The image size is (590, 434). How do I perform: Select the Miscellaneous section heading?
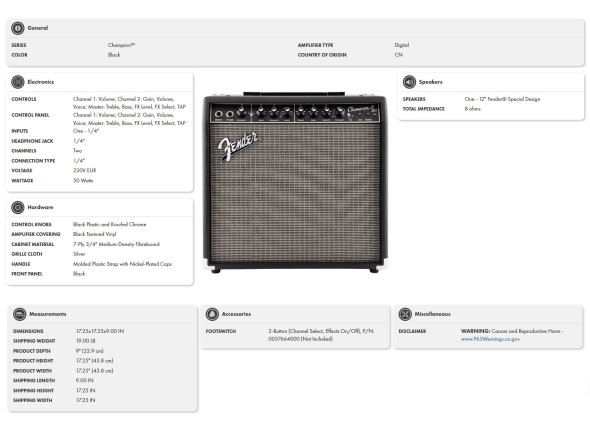432,314
